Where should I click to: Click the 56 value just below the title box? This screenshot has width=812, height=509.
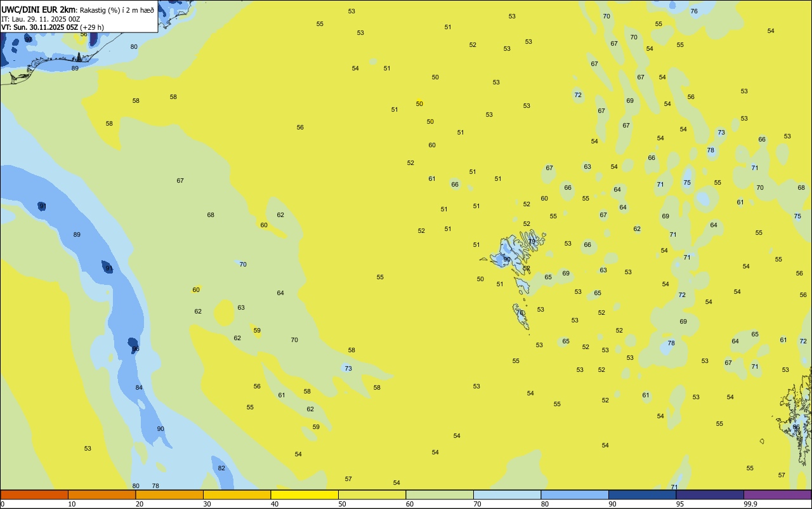click(84, 34)
